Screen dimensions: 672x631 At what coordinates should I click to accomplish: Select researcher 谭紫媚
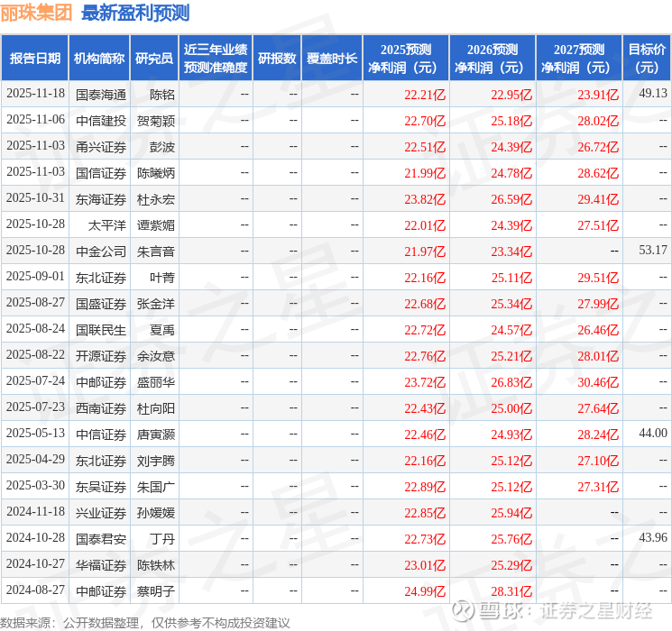point(155,225)
